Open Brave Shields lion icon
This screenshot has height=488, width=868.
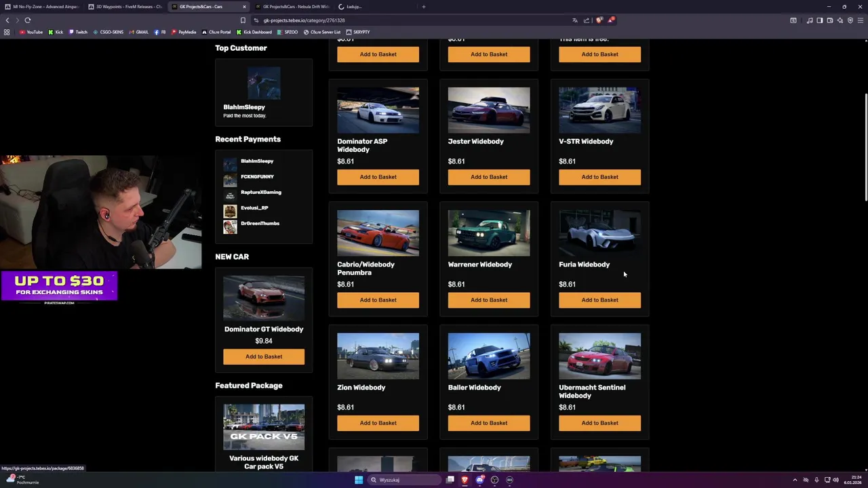coord(599,20)
